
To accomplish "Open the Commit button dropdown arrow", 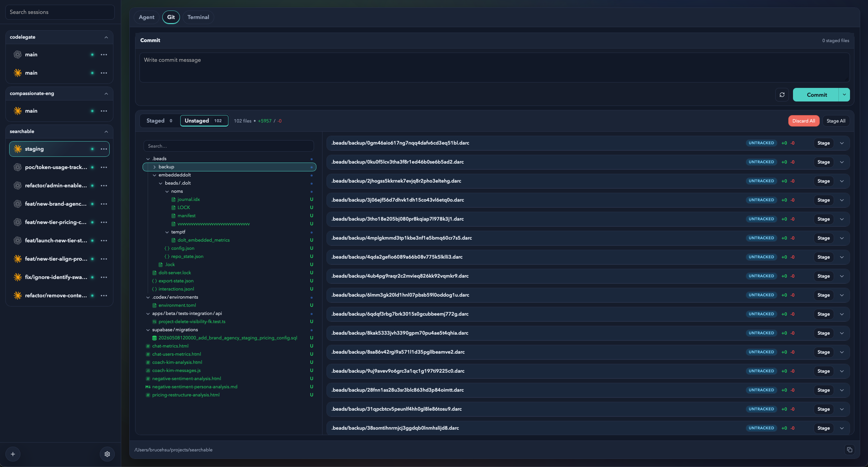I will (844, 95).
